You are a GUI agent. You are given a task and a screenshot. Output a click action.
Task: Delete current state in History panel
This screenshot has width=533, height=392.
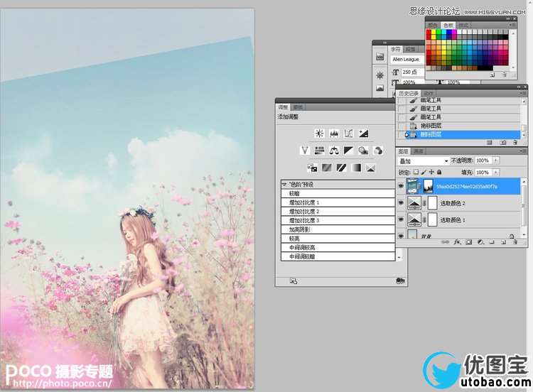515,143
